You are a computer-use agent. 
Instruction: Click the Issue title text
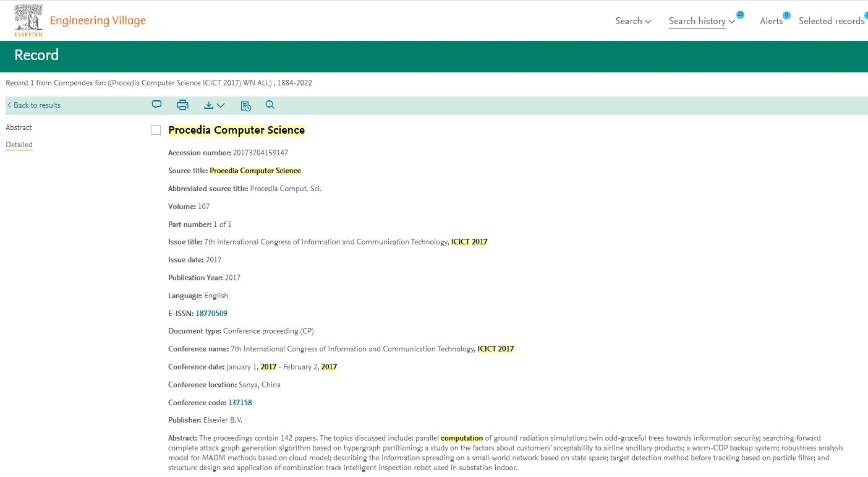346,242
